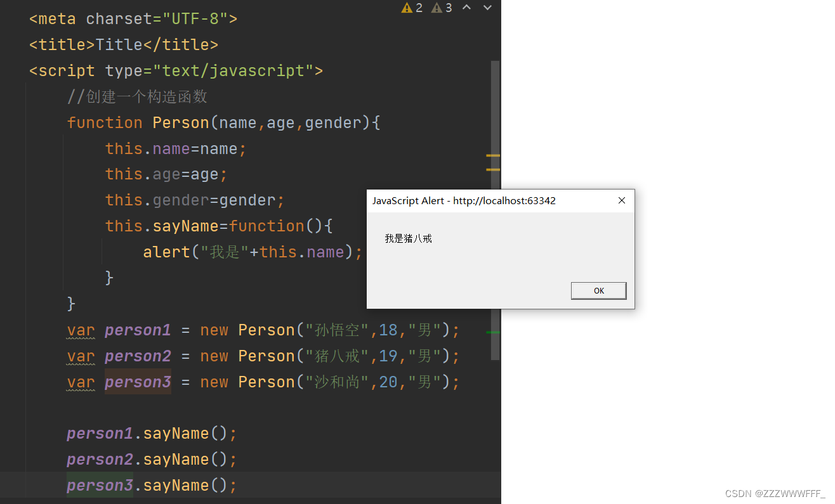Place cursor on 'this.gender=gender;' line

195,200
